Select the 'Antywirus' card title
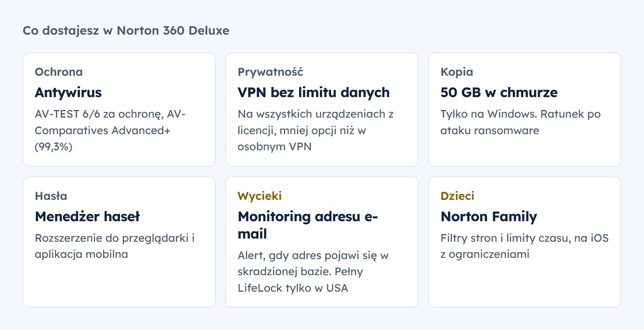The image size is (644, 330). coord(68,92)
